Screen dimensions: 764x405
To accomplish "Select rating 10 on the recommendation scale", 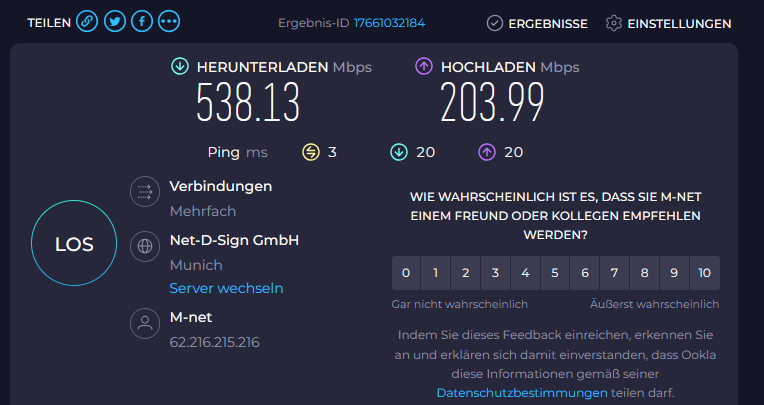I will point(705,273).
